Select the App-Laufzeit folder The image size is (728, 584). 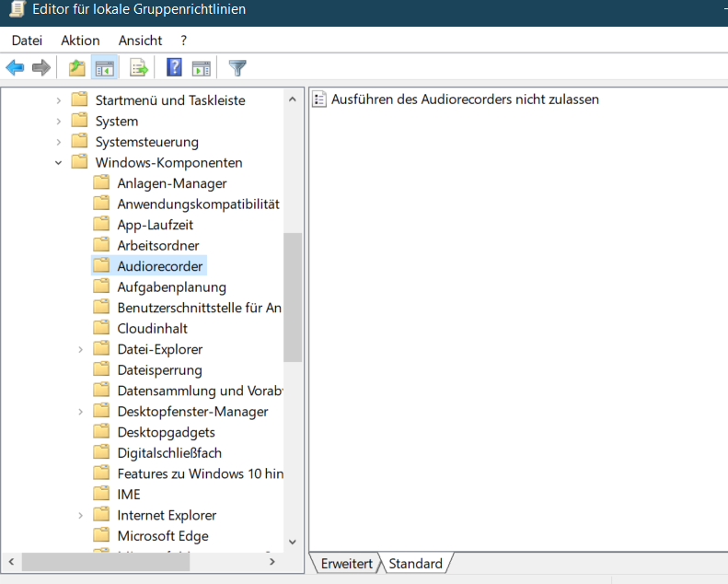(x=155, y=225)
